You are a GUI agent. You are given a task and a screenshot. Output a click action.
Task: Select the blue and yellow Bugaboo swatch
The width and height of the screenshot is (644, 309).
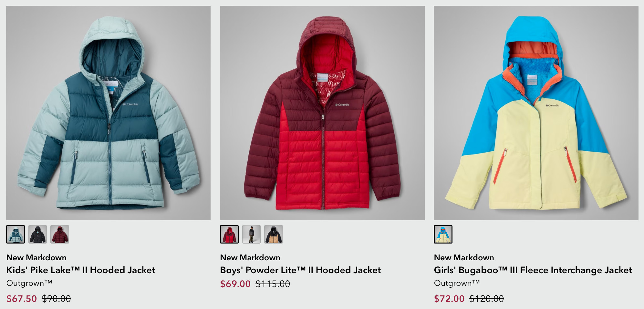point(443,234)
